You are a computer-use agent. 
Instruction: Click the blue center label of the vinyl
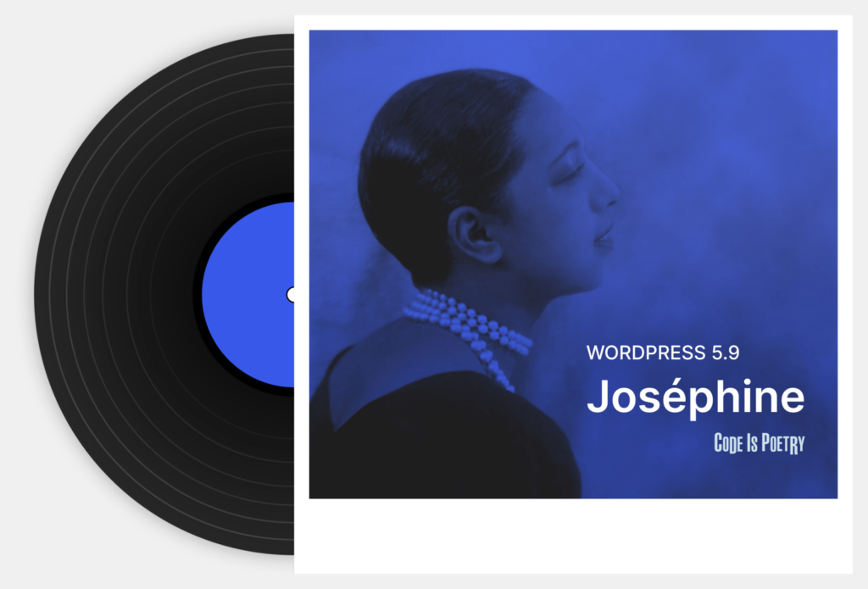249,295
